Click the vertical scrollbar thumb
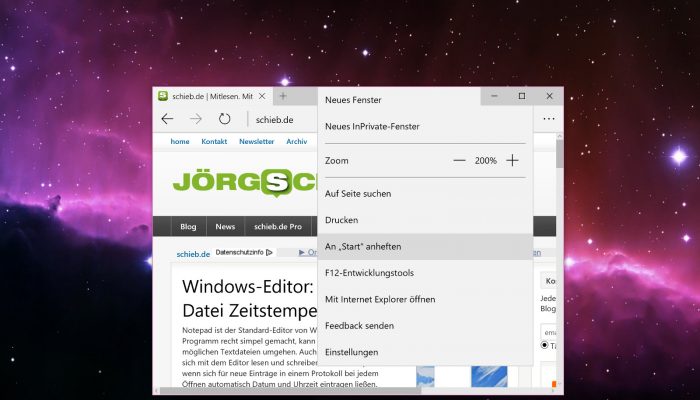 point(560,154)
